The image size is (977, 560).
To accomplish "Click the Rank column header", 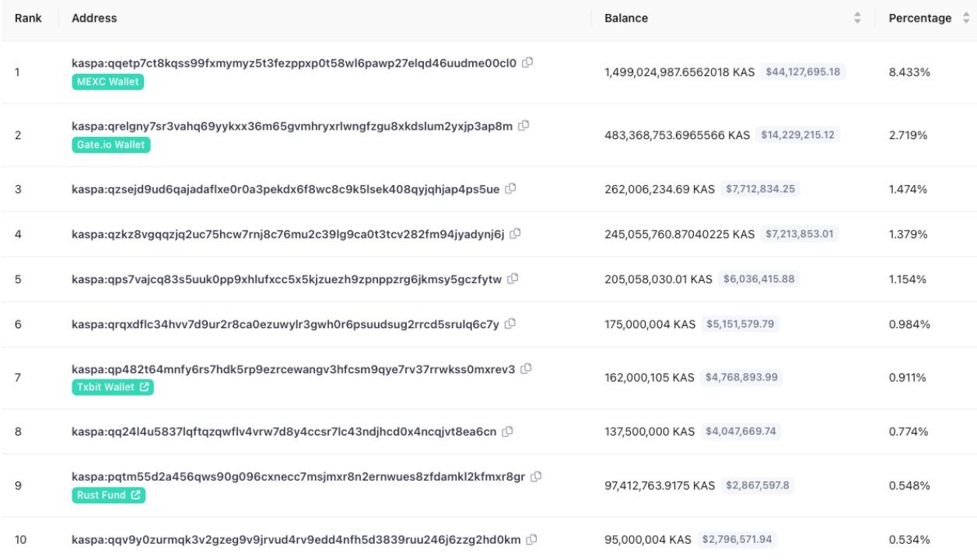I will pyautogui.click(x=28, y=18).
